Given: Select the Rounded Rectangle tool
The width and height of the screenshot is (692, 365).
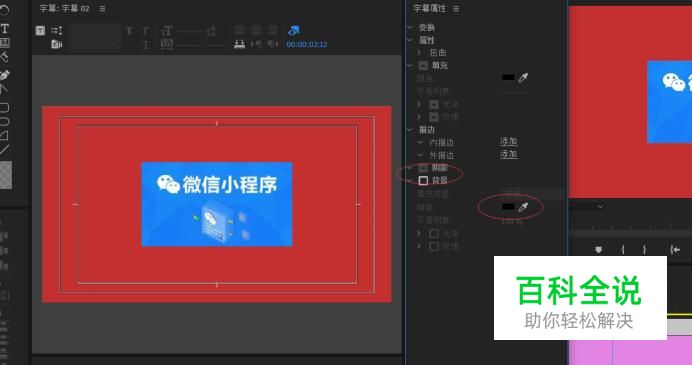Looking at the screenshot, I should click(x=4, y=121).
